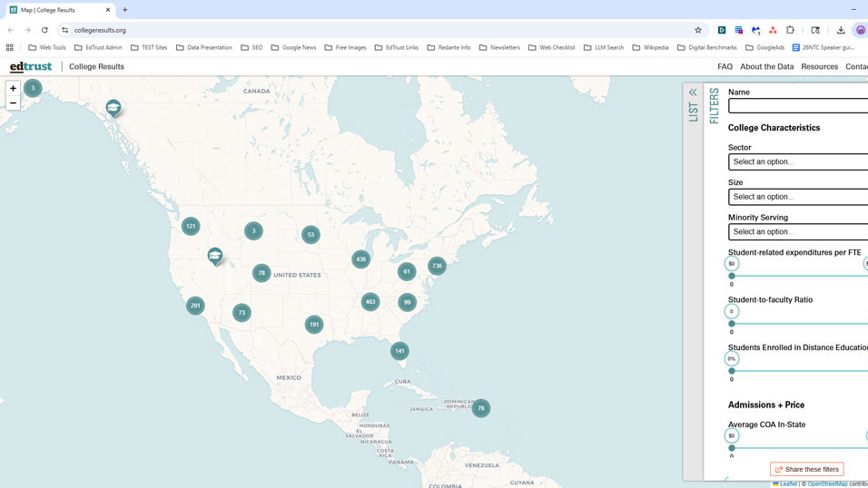Viewport: 868px width, 488px height.
Task: Open the browser downloads icon
Action: tap(841, 30)
